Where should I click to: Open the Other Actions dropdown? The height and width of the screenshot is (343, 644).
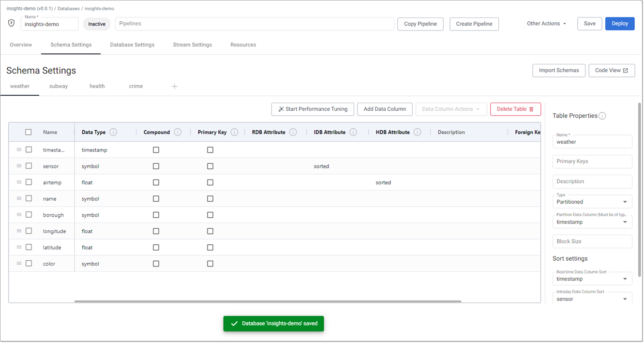pyautogui.click(x=546, y=23)
